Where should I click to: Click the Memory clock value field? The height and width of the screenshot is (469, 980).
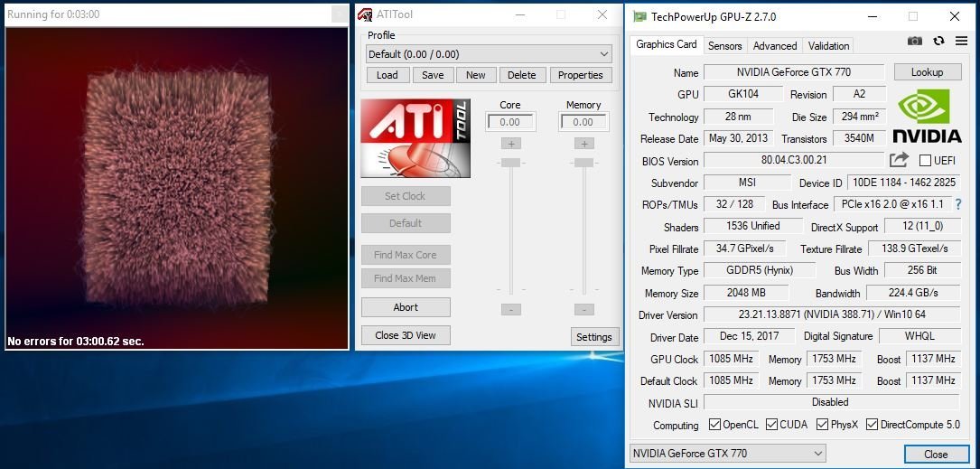point(583,123)
